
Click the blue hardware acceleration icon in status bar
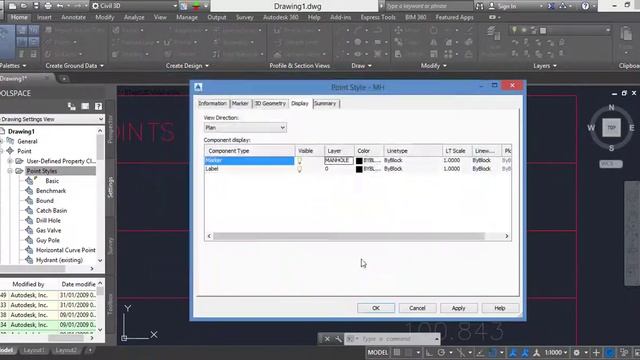tap(610, 352)
